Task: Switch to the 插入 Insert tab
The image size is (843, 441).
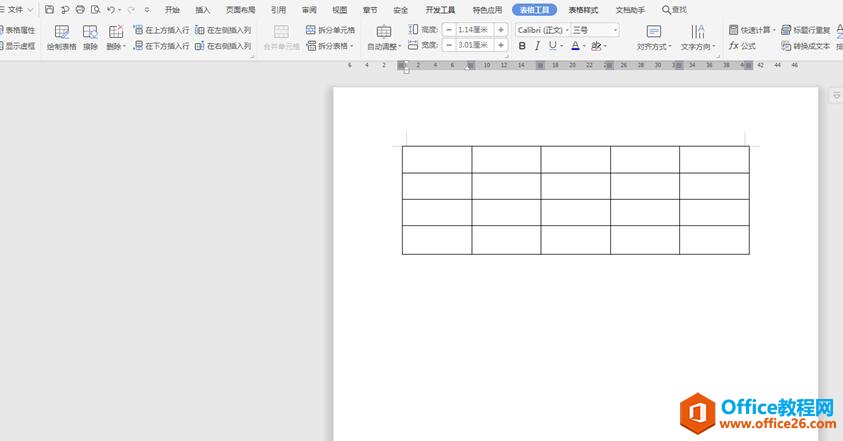Action: [203, 10]
